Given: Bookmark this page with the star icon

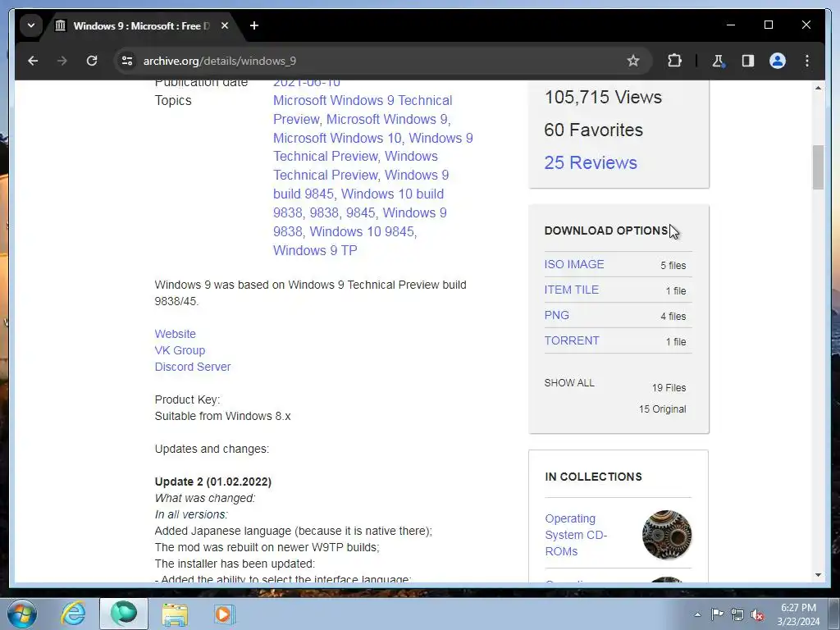Looking at the screenshot, I should (x=633, y=61).
